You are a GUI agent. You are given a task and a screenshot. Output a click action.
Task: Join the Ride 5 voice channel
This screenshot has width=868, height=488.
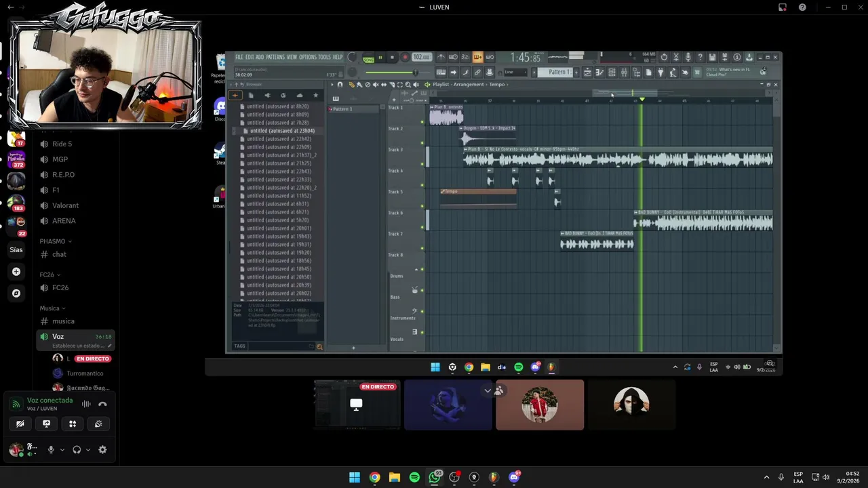pos(62,144)
